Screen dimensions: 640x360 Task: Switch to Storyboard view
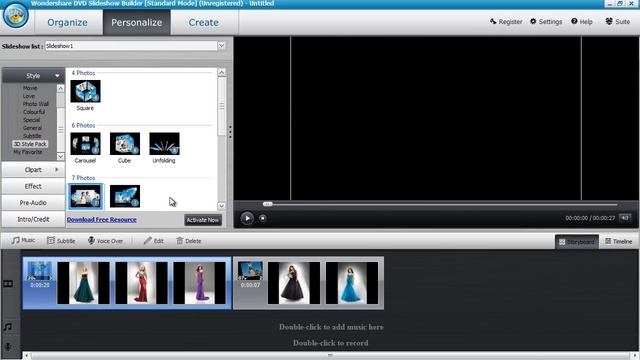[576, 242]
